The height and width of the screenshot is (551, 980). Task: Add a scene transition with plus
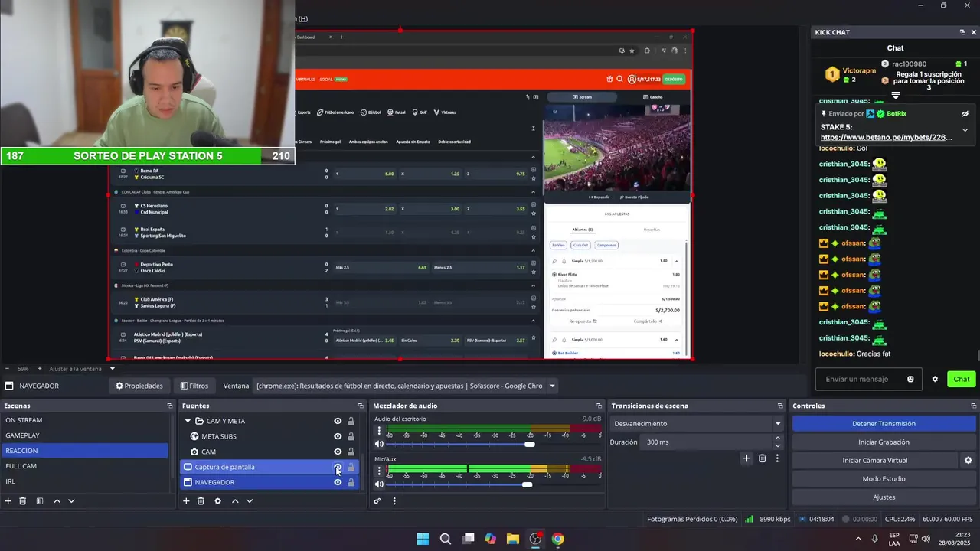point(746,458)
